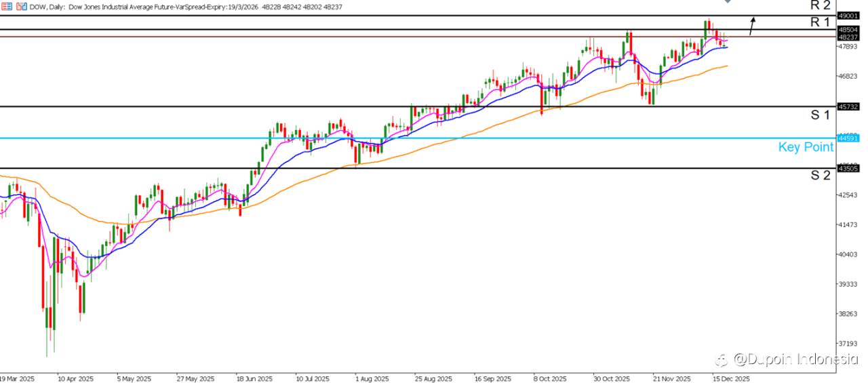
Task: Select the black horizontal line at 43505
Action: (x=417, y=168)
